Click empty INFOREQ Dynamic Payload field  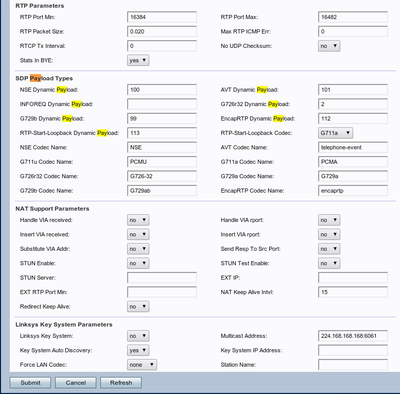click(x=162, y=104)
